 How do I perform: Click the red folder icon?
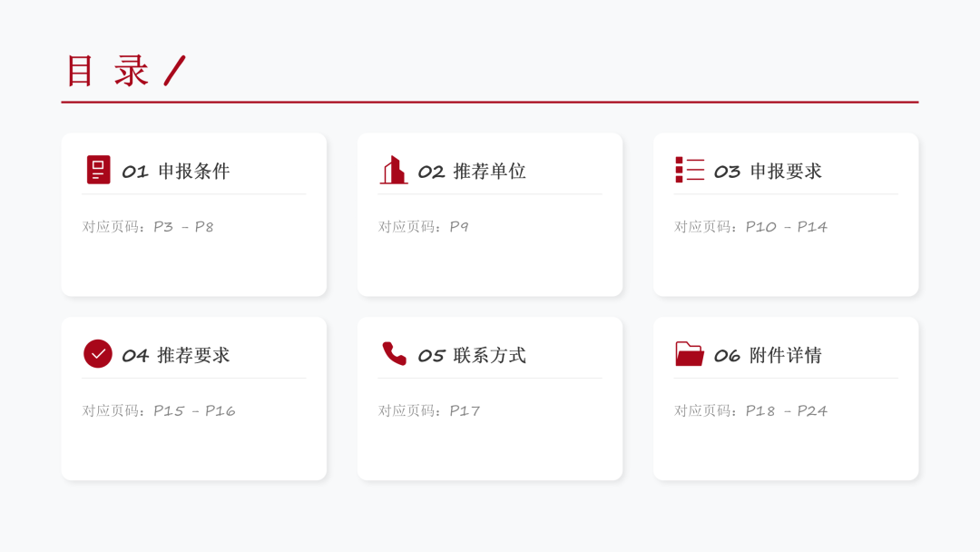(690, 354)
